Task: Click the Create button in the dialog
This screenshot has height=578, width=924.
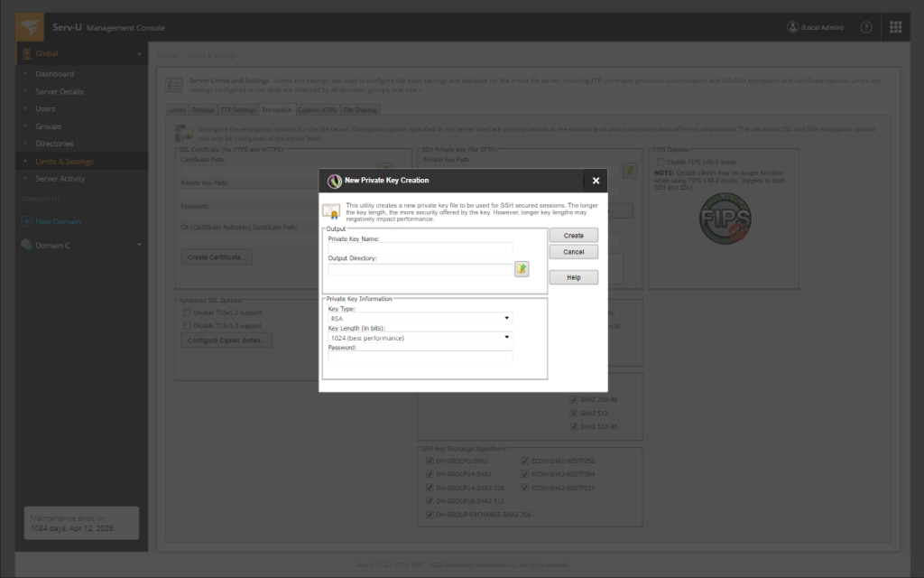Action: click(573, 235)
